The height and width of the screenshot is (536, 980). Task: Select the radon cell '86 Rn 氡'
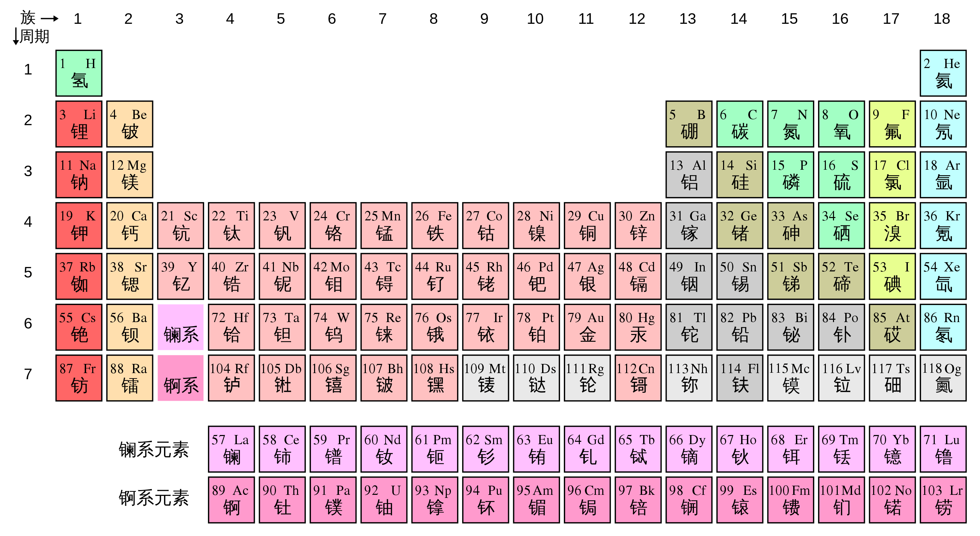[943, 327]
